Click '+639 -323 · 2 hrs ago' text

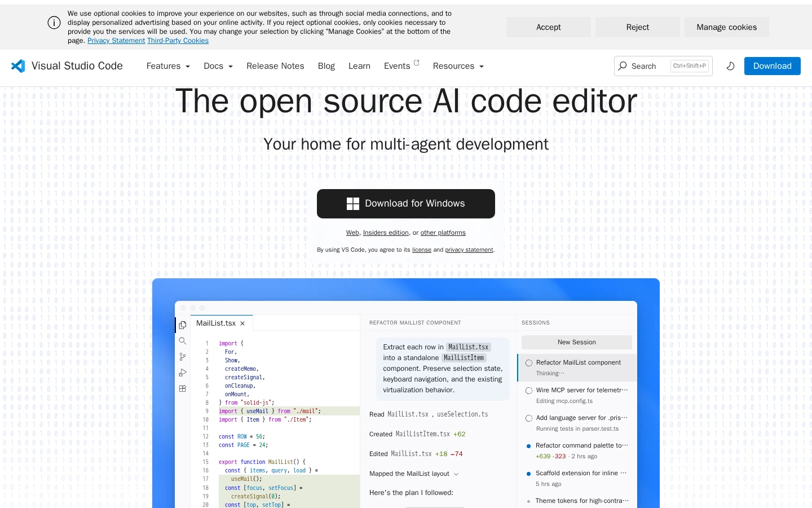tap(566, 457)
